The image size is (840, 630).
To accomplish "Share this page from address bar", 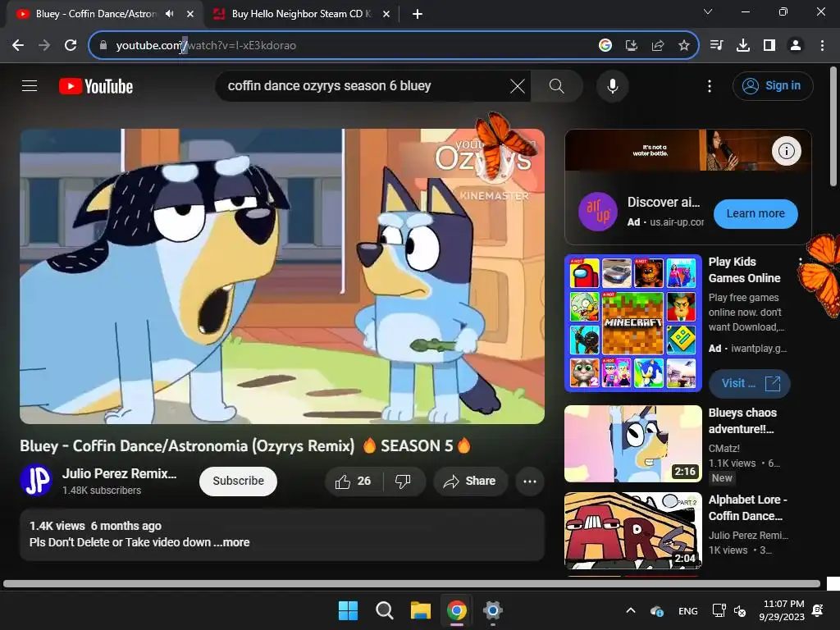I will click(x=657, y=46).
